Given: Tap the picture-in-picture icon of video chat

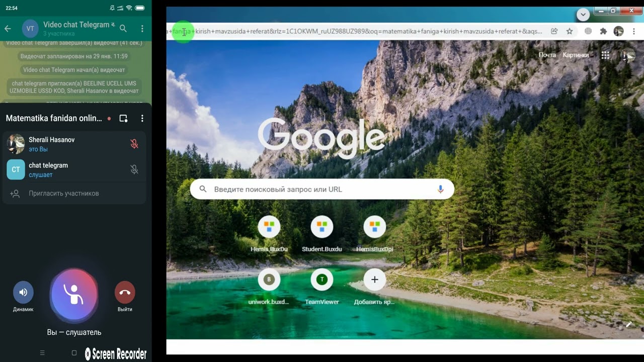Looking at the screenshot, I should 123,118.
